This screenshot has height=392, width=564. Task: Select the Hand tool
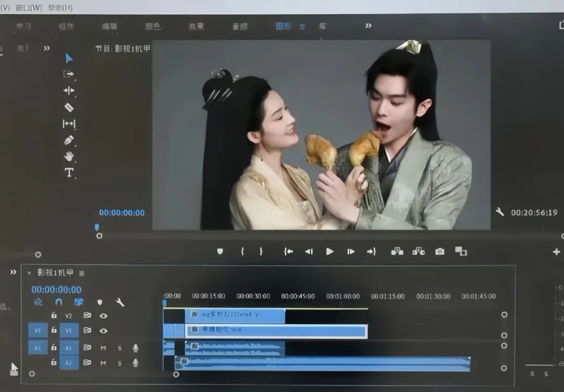tap(69, 157)
